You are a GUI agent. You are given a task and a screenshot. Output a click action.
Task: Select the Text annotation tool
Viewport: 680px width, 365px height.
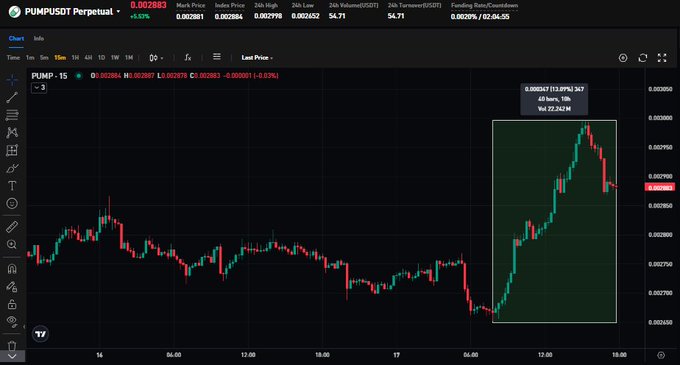(x=12, y=186)
